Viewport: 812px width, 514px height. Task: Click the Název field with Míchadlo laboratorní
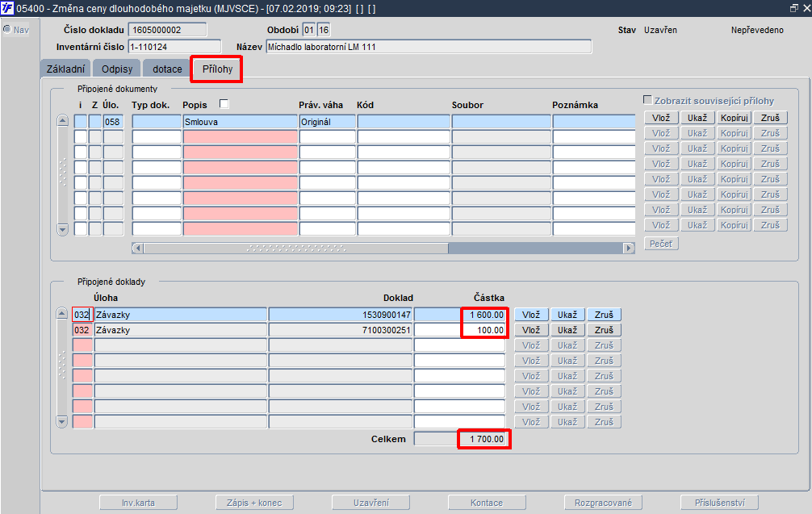point(429,47)
